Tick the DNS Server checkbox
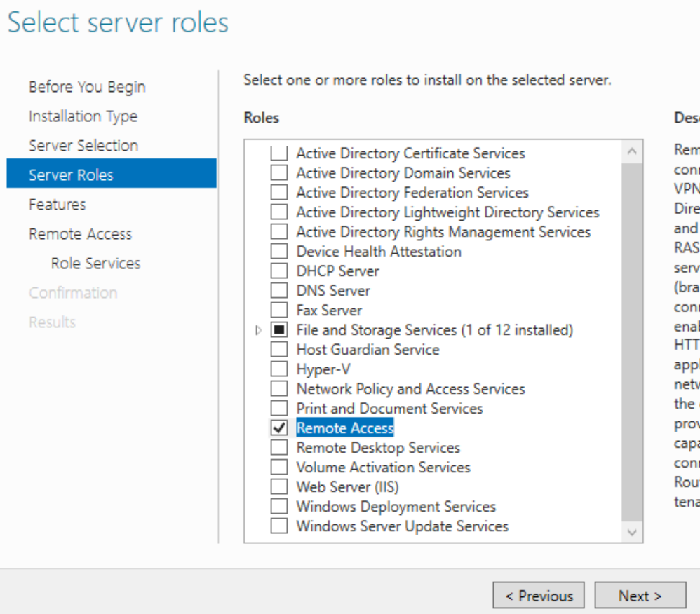Screen dimensions: 700x614 coord(279,291)
